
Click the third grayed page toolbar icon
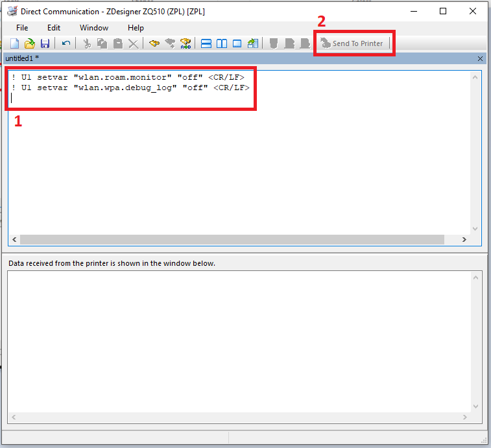pos(305,43)
